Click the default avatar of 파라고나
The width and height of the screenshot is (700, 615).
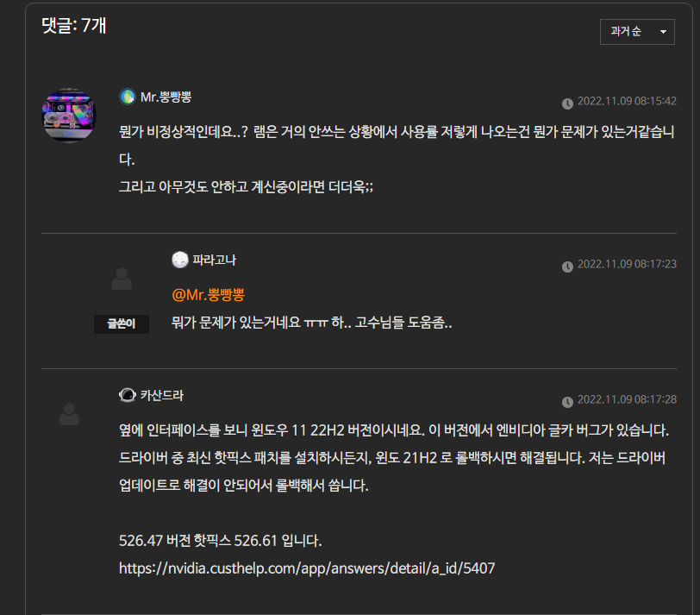(x=122, y=279)
